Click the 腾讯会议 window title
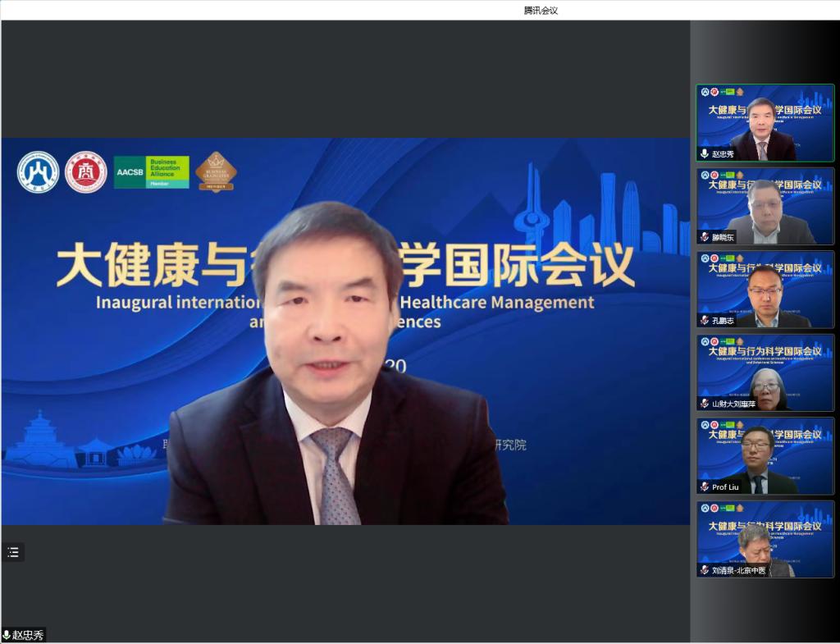Image resolution: width=840 pixels, height=644 pixels. click(541, 10)
